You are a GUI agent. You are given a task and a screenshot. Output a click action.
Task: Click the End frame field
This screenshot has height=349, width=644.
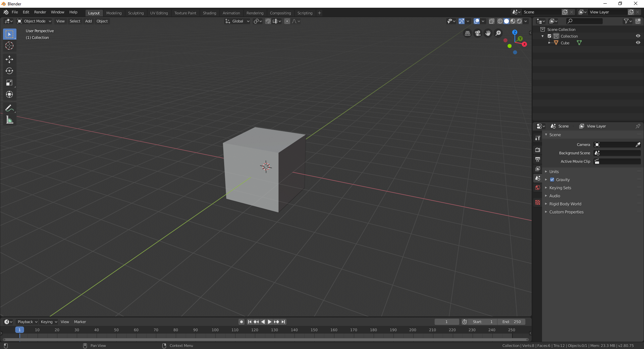512,322
